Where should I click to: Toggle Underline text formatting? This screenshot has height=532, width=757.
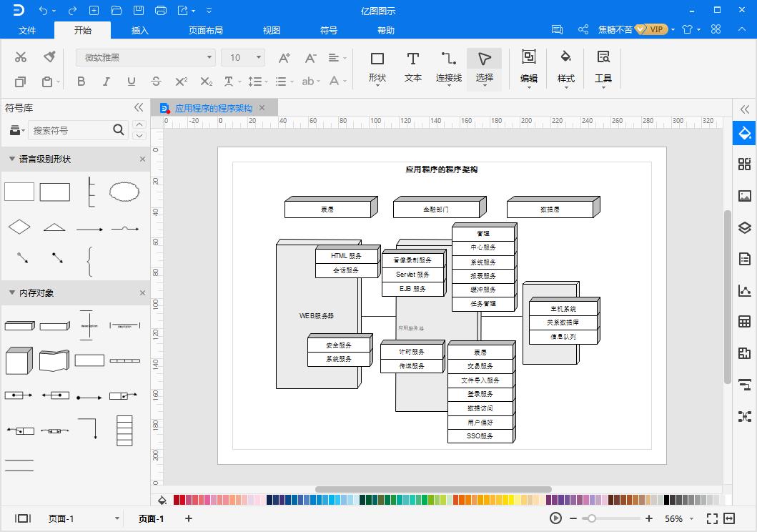point(131,82)
